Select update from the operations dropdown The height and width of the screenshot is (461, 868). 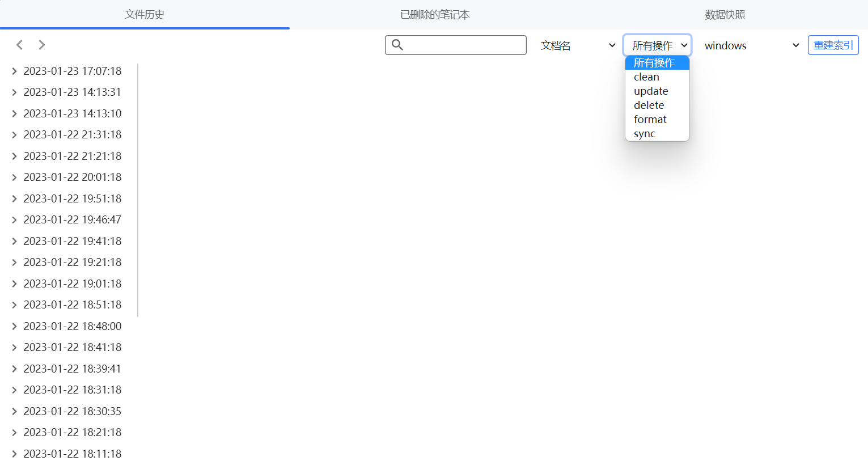(x=651, y=91)
